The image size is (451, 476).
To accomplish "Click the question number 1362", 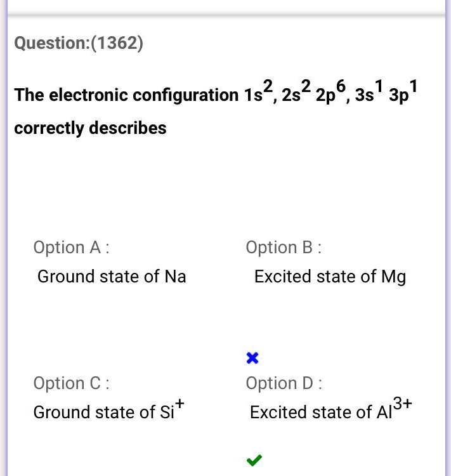I will (x=117, y=43).
